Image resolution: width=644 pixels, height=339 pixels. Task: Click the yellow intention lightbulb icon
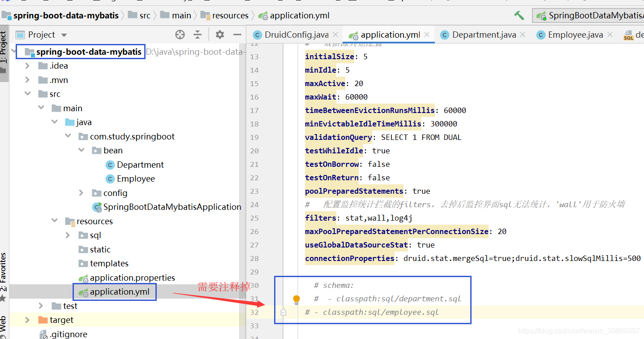tap(296, 300)
